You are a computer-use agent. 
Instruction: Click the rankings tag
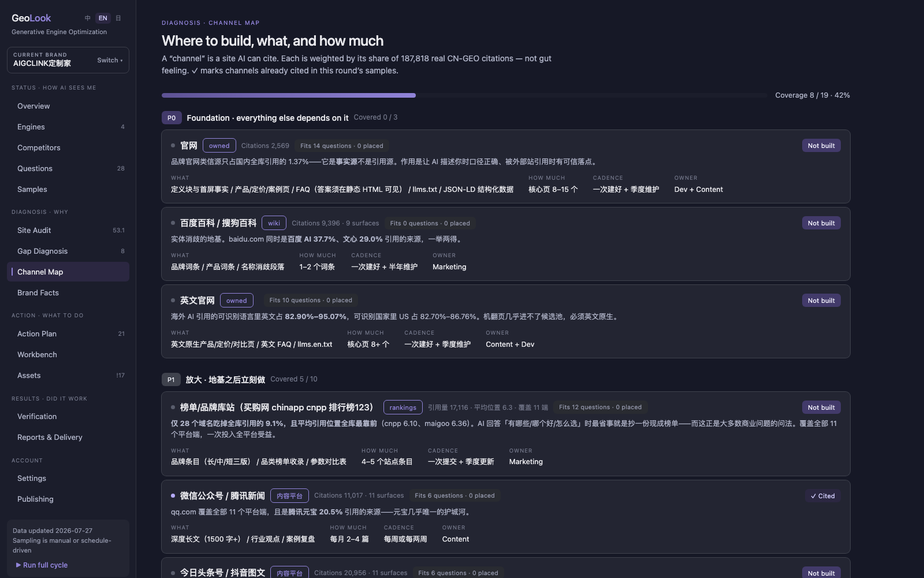(x=403, y=407)
